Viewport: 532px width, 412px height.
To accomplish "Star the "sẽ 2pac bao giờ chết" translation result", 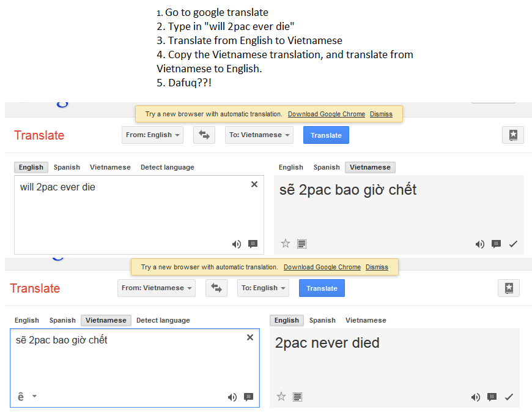I will tap(286, 244).
